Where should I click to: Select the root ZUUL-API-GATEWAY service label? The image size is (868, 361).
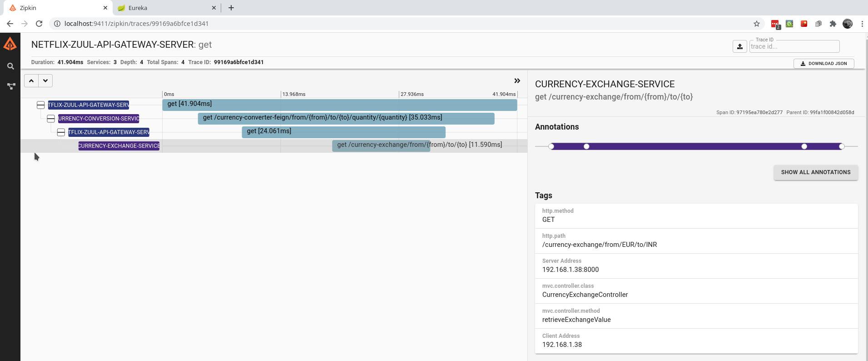[x=89, y=105]
